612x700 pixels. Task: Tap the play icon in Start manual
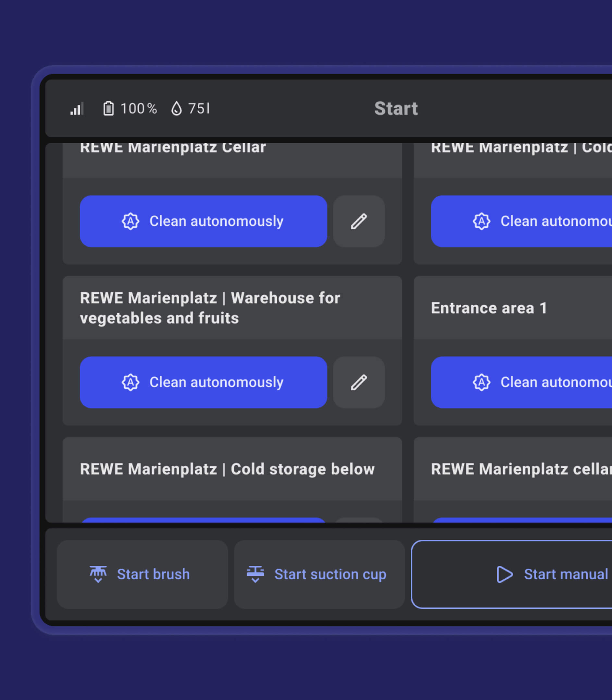(504, 574)
